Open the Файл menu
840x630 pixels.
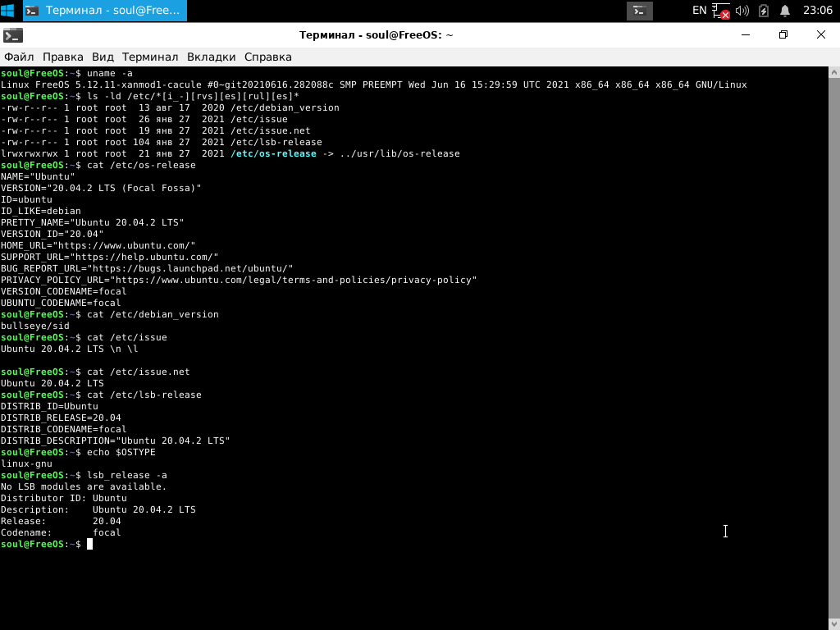tap(19, 57)
